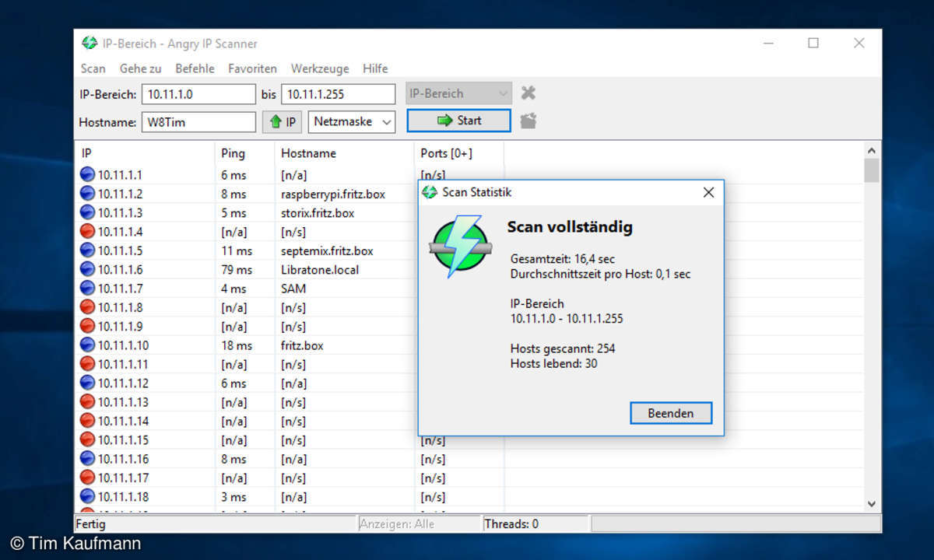Image resolution: width=934 pixels, height=560 pixels.
Task: Open the IP-Bereich feeder selection dropdown
Action: coord(459,93)
